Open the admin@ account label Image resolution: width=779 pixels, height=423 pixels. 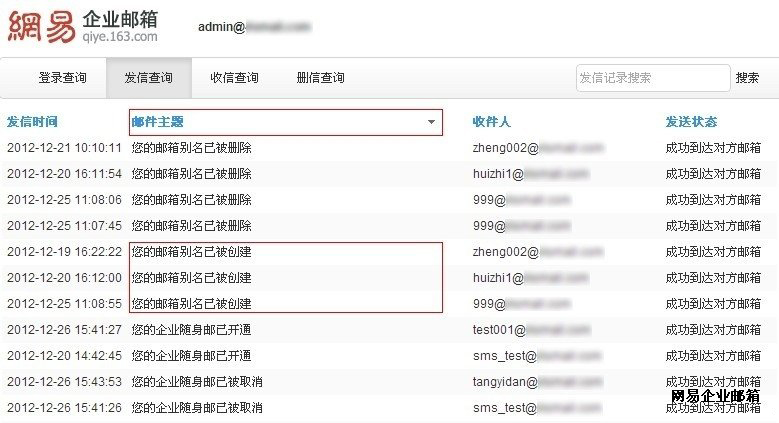pos(254,27)
